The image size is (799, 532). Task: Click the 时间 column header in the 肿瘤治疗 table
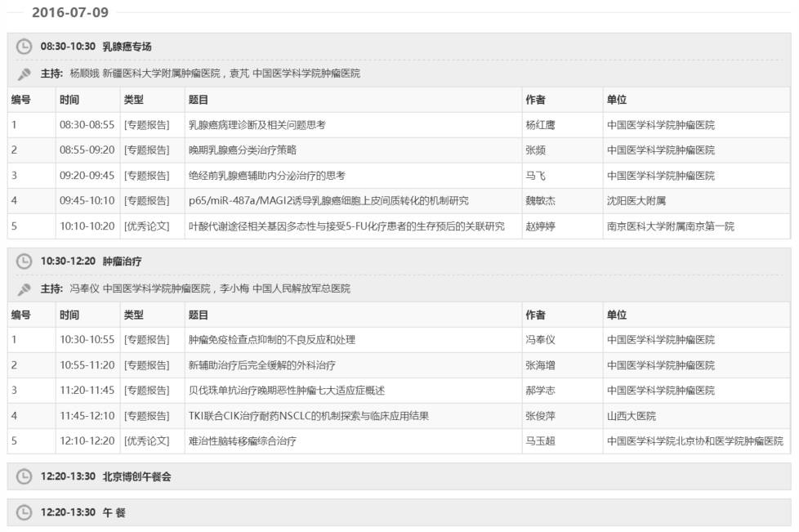pos(69,315)
